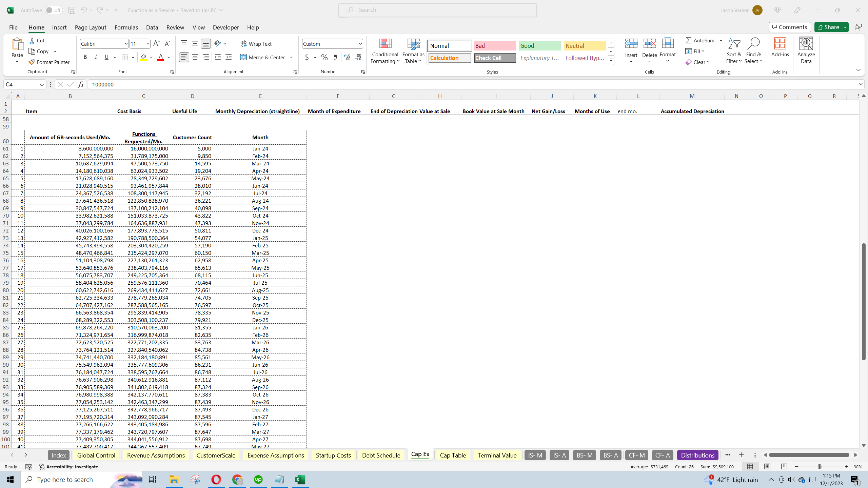The image size is (868, 488).
Task: Open the Borders button in Font group
Action: click(x=125, y=57)
